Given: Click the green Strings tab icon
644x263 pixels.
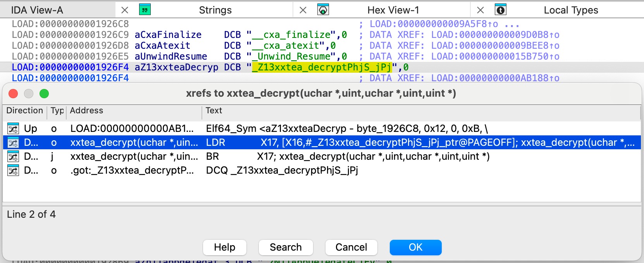Looking at the screenshot, I should pos(145,10).
